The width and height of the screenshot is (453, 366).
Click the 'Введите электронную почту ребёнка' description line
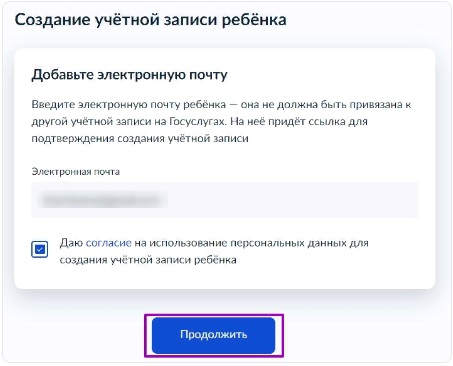point(129,105)
